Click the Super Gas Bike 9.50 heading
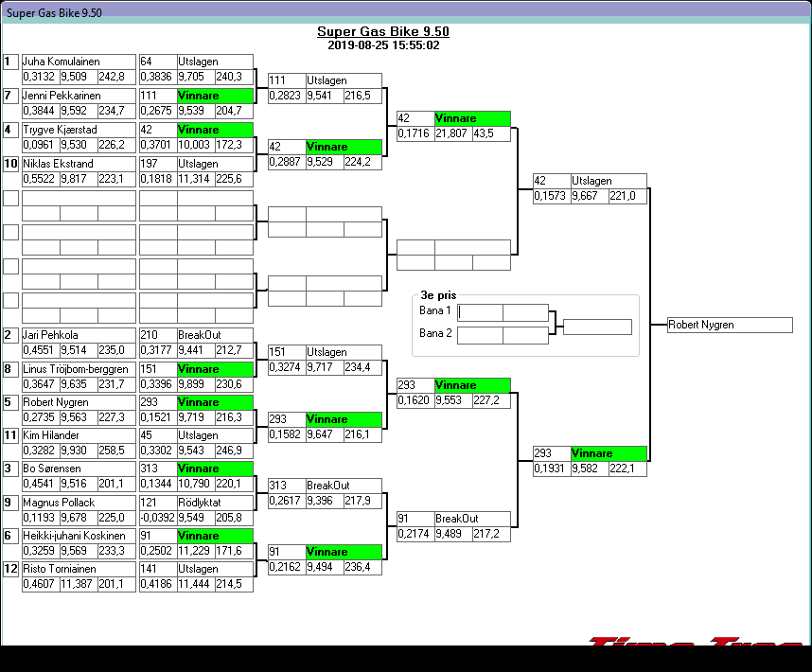 [x=382, y=31]
